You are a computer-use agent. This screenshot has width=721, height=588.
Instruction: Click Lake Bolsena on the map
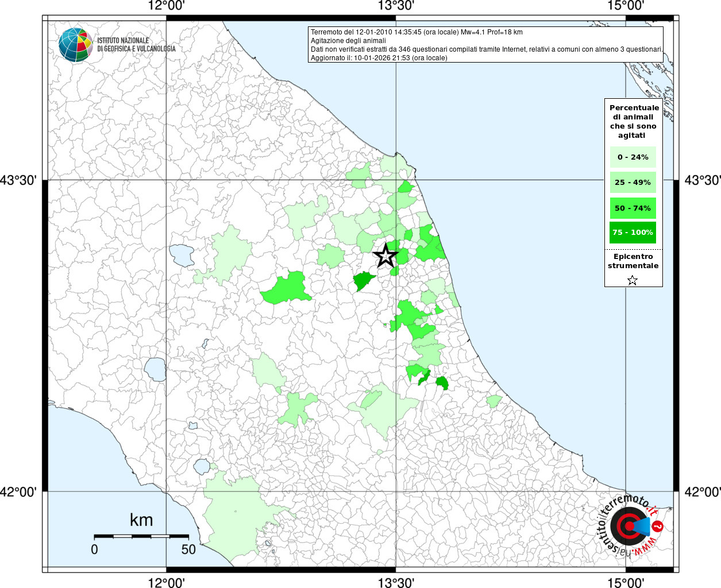coord(155,369)
